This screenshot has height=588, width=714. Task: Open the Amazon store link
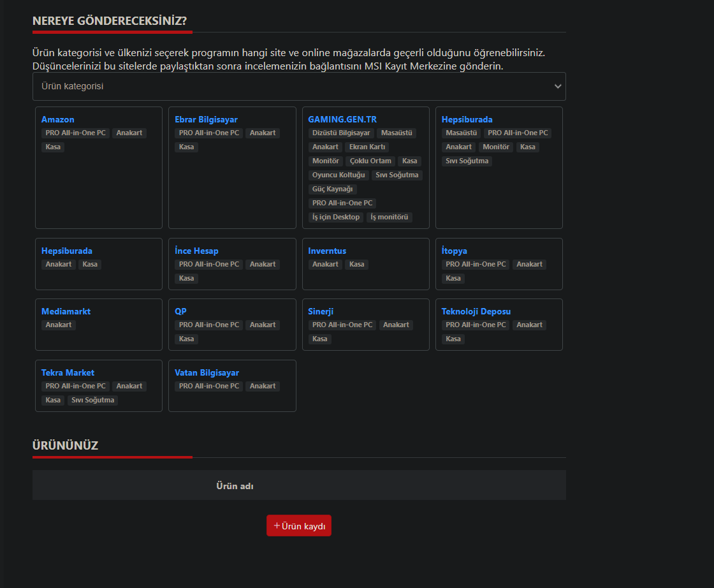coord(58,119)
